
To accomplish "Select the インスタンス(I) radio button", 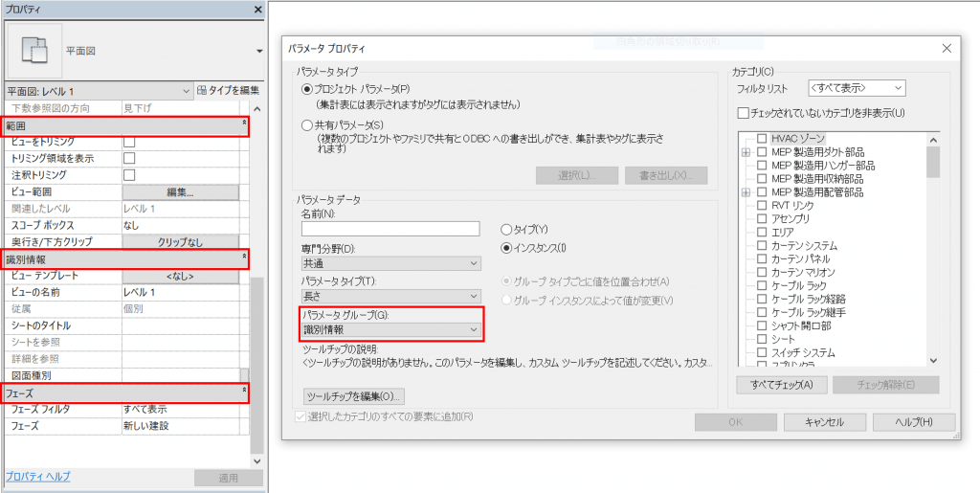I will pos(506,247).
